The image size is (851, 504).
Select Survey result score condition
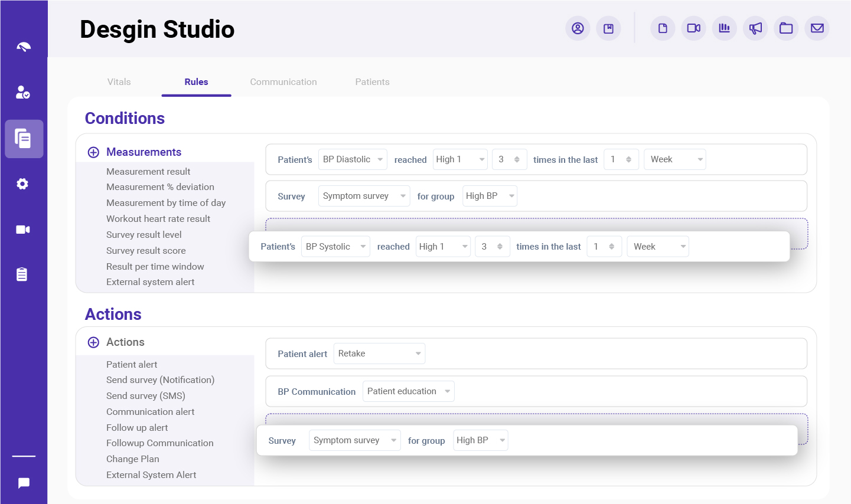coord(146,251)
